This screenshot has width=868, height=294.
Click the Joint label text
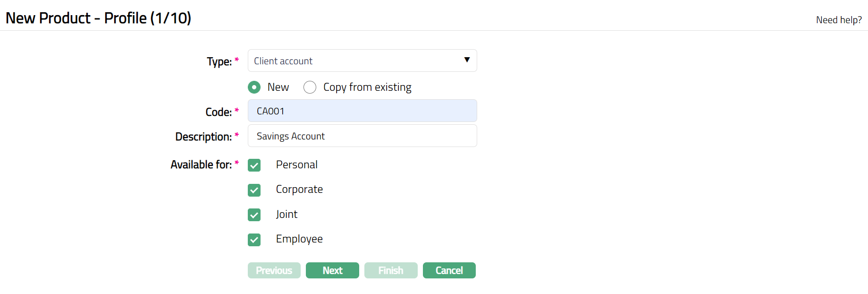[x=287, y=215]
